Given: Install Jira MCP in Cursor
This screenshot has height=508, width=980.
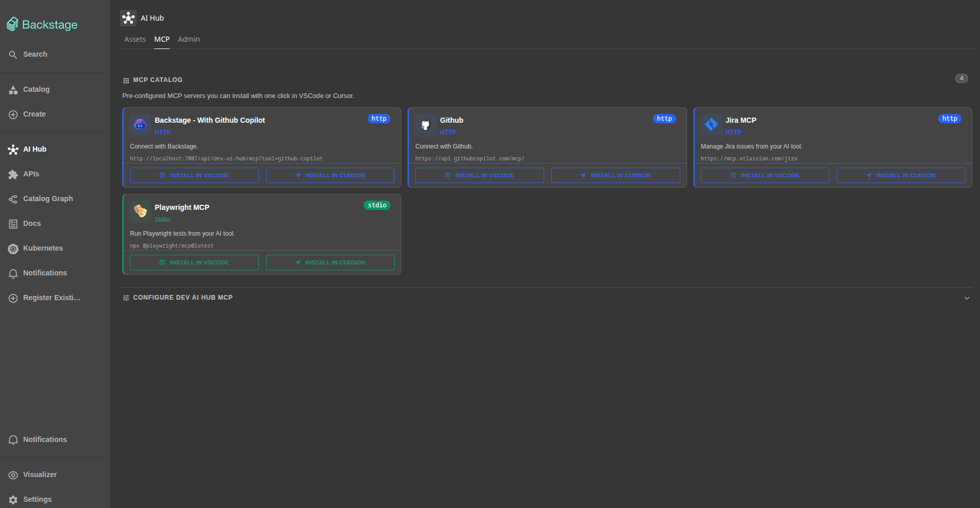Looking at the screenshot, I should pos(901,175).
